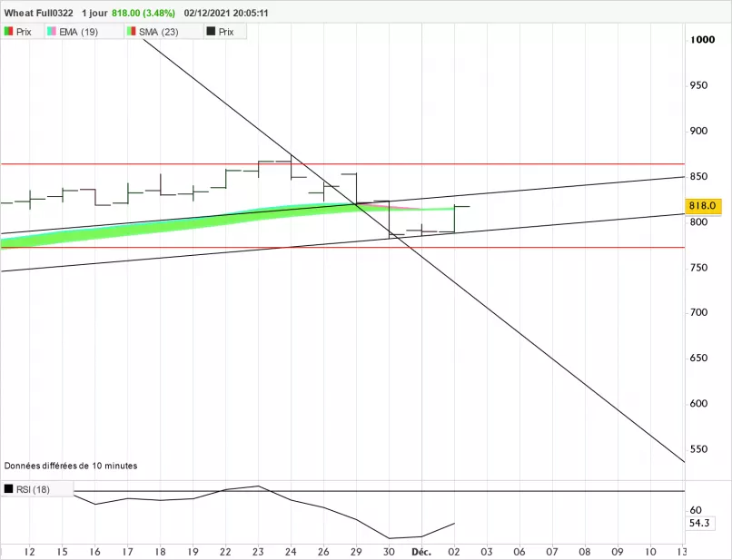This screenshot has height=560, width=732.
Task: Click the 60 RSI axis label
Action: tap(696, 510)
